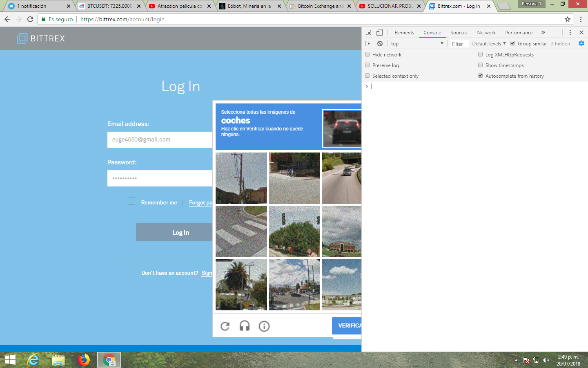588x368 pixels.
Task: Bookmark this page with the star icon
Action: (567, 19)
